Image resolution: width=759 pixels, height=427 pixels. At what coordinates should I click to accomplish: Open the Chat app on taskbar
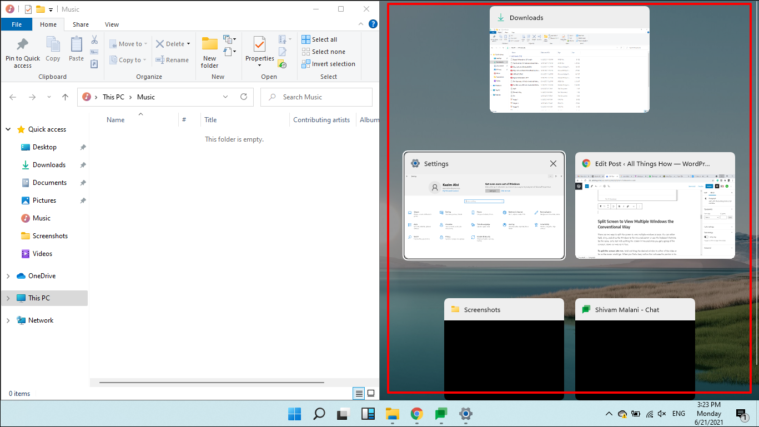[441, 413]
